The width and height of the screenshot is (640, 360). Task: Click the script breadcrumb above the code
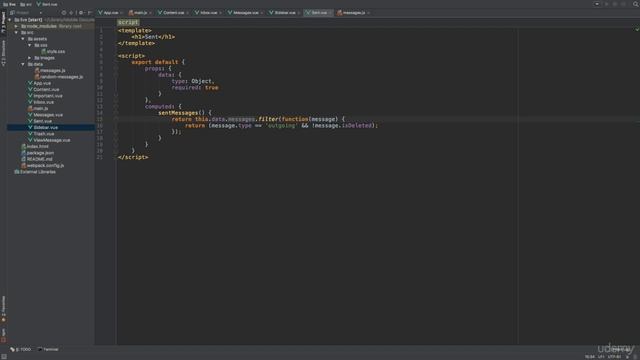point(128,22)
